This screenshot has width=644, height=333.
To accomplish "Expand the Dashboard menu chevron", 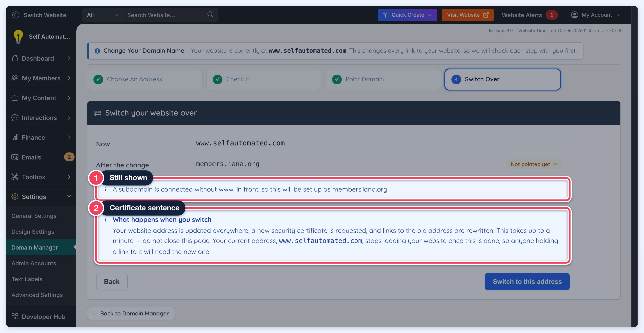I will coord(69,58).
